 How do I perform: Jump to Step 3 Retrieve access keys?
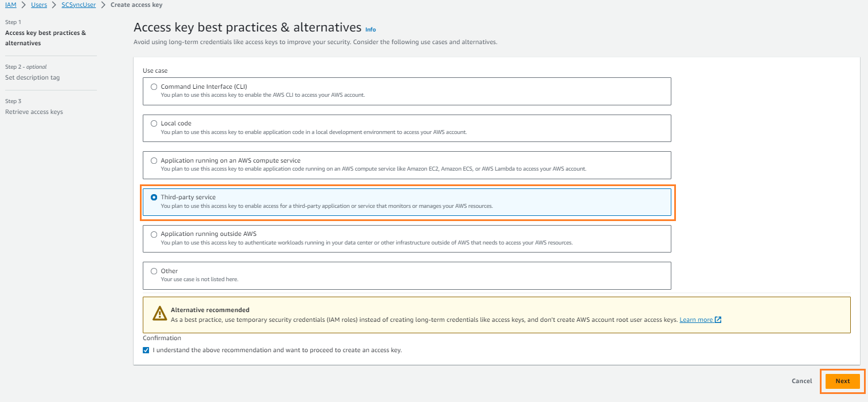pos(34,112)
